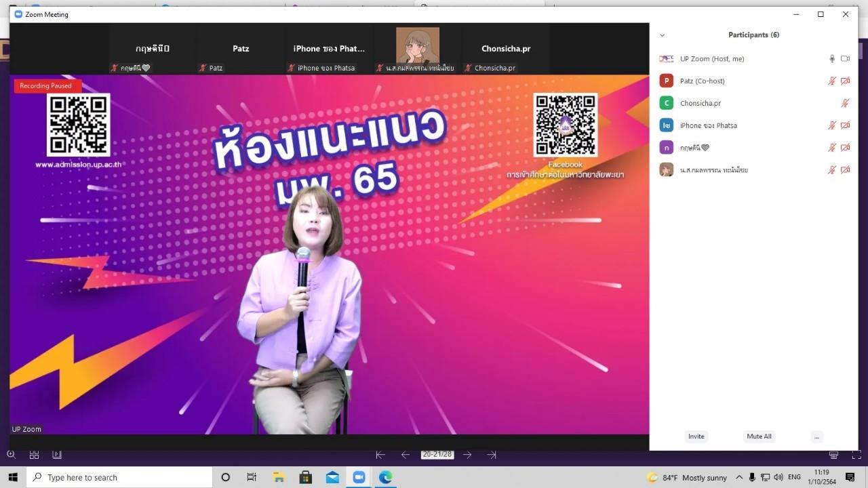This screenshot has width=868, height=488.
Task: Open Microsoft Edge from the taskbar
Action: coord(385,477)
